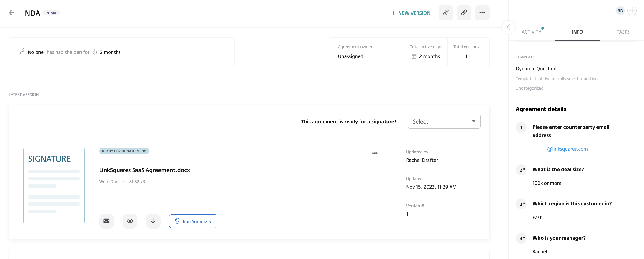Open the @linksquares.com email link
This screenshot has width=644, height=259.
[x=567, y=149]
